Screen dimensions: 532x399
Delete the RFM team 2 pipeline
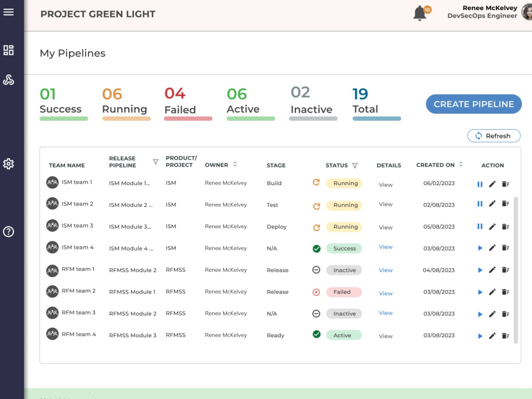click(505, 292)
